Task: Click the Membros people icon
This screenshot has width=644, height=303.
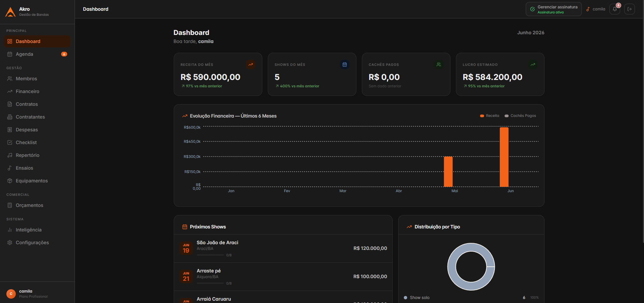Action: click(x=10, y=79)
